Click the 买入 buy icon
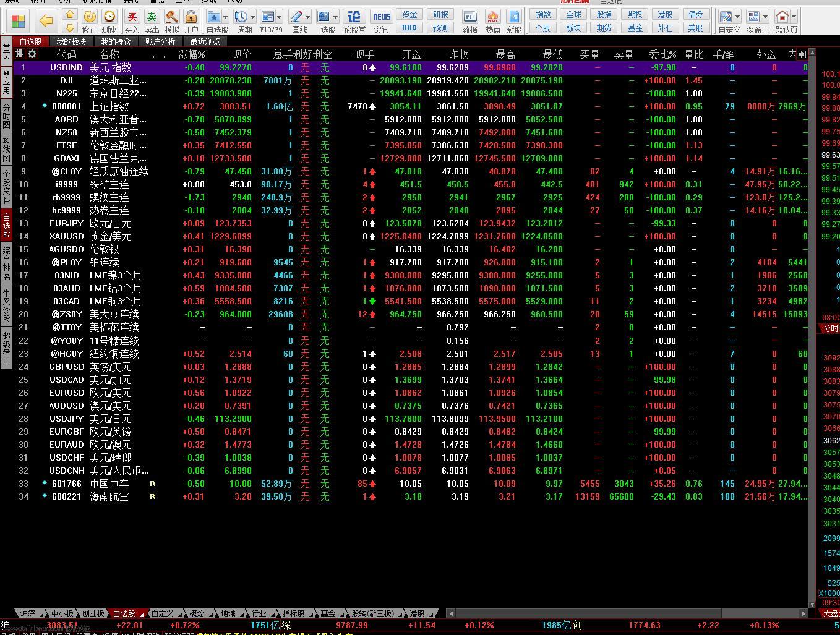This screenshot has width=840, height=635. (132, 17)
